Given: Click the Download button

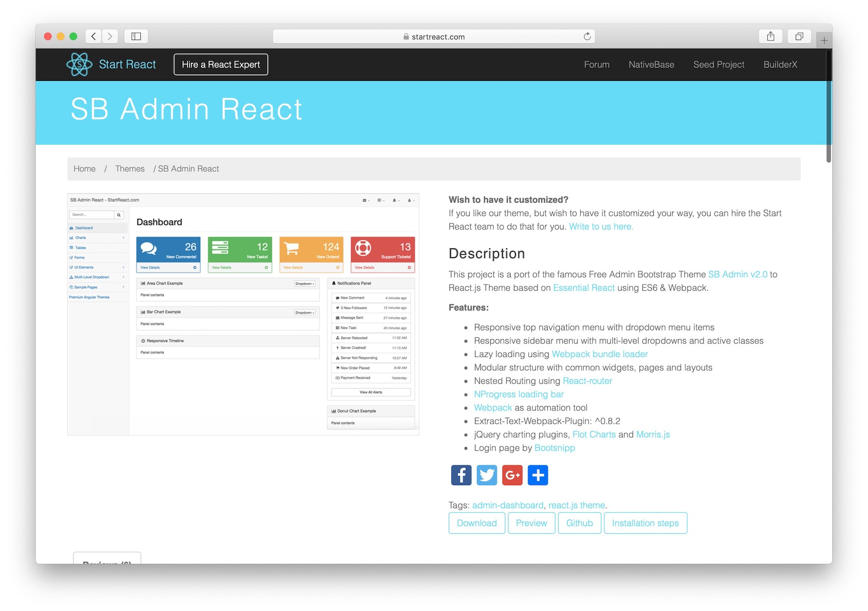Looking at the screenshot, I should click(x=476, y=523).
